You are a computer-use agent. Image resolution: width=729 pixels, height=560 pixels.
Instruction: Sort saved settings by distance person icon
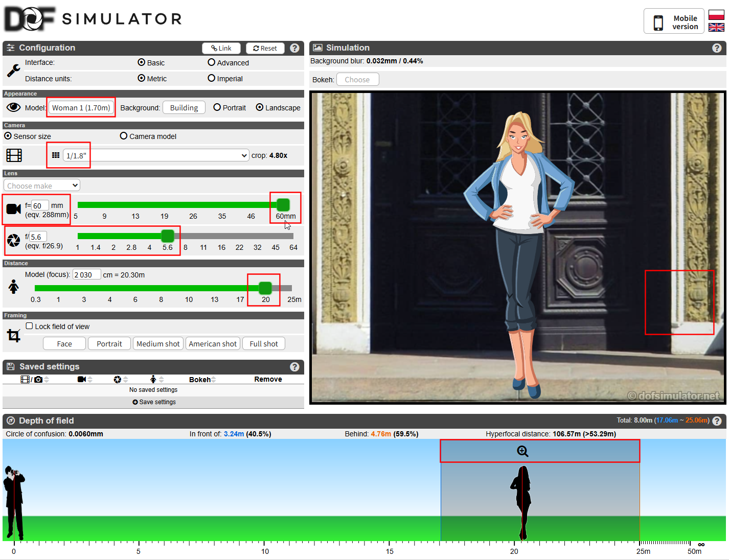click(157, 380)
